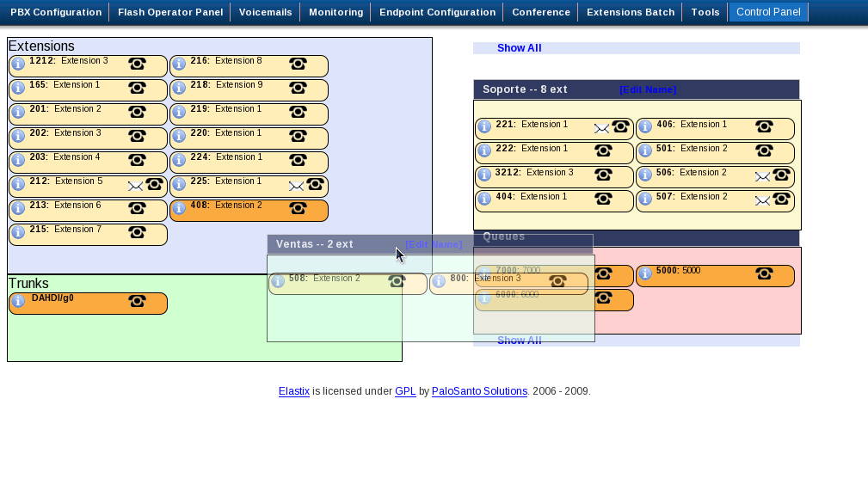Click voicemail envelope for extension 225
This screenshot has width=868, height=485.
296,186
